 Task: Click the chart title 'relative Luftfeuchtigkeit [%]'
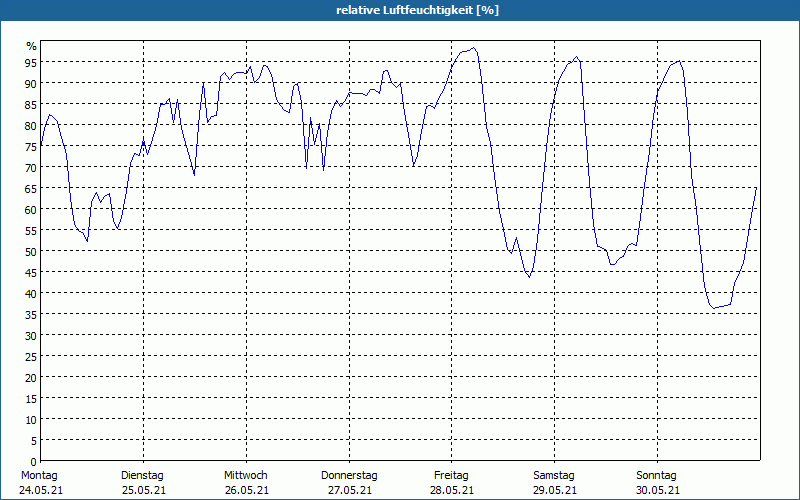[417, 10]
